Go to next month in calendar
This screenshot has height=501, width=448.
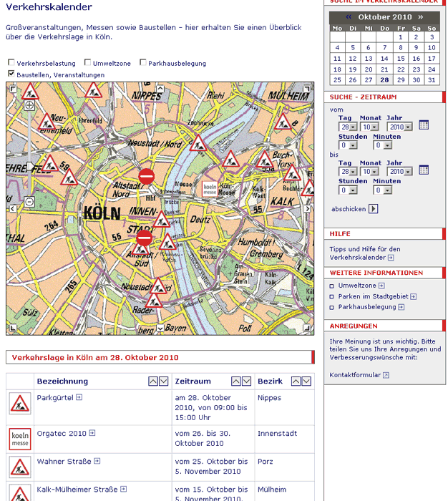pyautogui.click(x=421, y=17)
